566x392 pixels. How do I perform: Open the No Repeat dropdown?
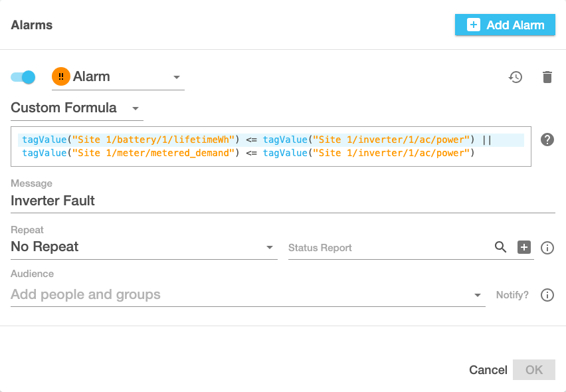pyautogui.click(x=270, y=247)
